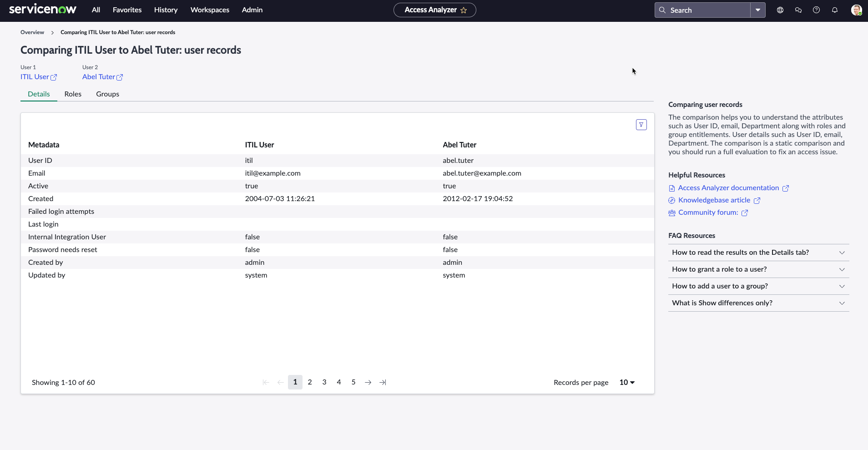Screen dimensions: 868x450
Task: Expand What is Show differences only FAQ
Action: pos(758,303)
